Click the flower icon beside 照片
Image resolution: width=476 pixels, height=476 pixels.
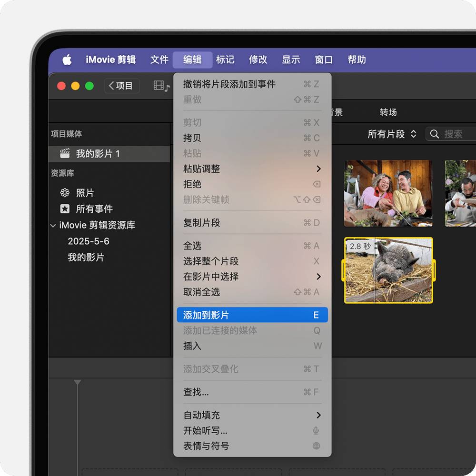pos(65,193)
